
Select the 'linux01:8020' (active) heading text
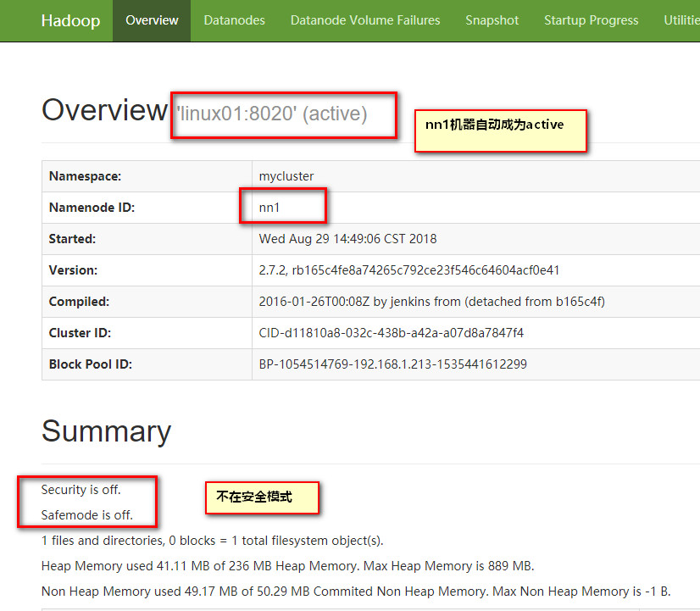[x=272, y=114]
